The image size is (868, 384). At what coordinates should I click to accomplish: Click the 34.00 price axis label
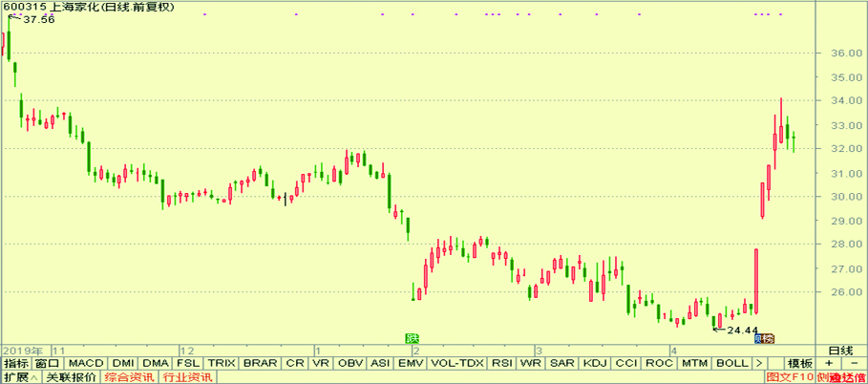849,101
